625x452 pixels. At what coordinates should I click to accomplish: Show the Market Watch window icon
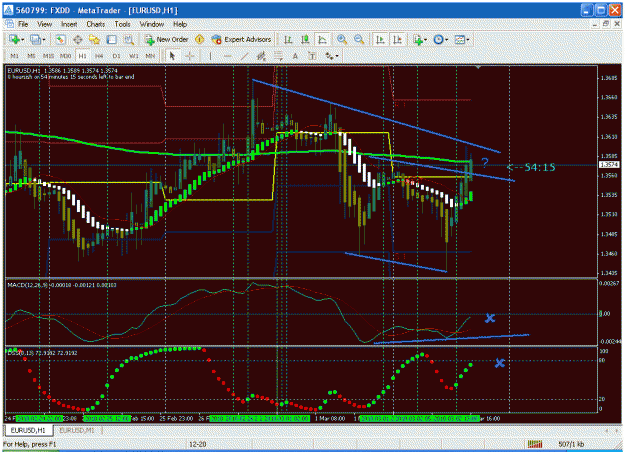pyautogui.click(x=60, y=39)
